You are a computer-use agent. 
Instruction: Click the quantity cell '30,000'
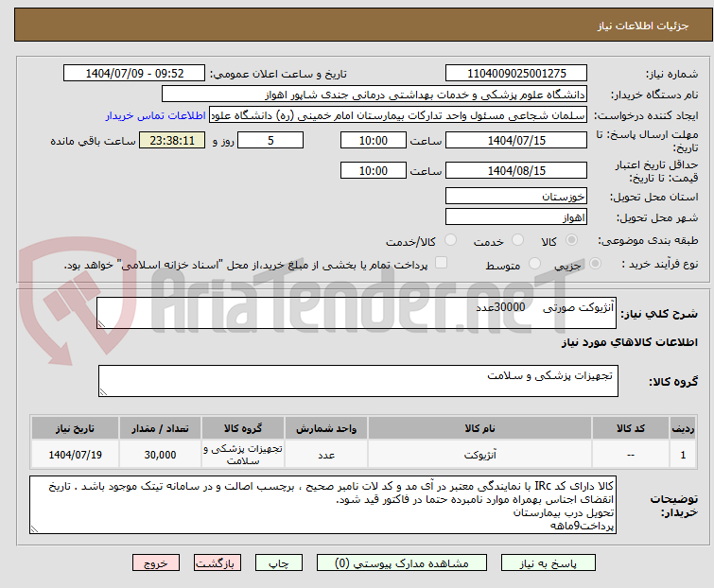tap(160, 455)
